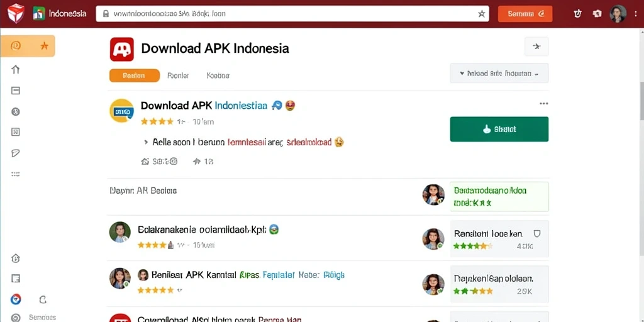Screen dimensions: 644x322
Task: Click the star rating of the first review row
Action: (156, 245)
